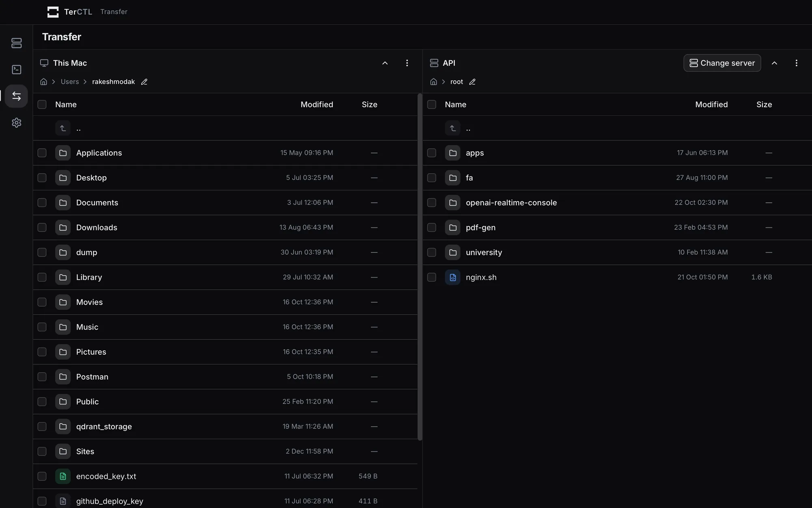
Task: Sort This Mac list by Modified column
Action: [317, 104]
